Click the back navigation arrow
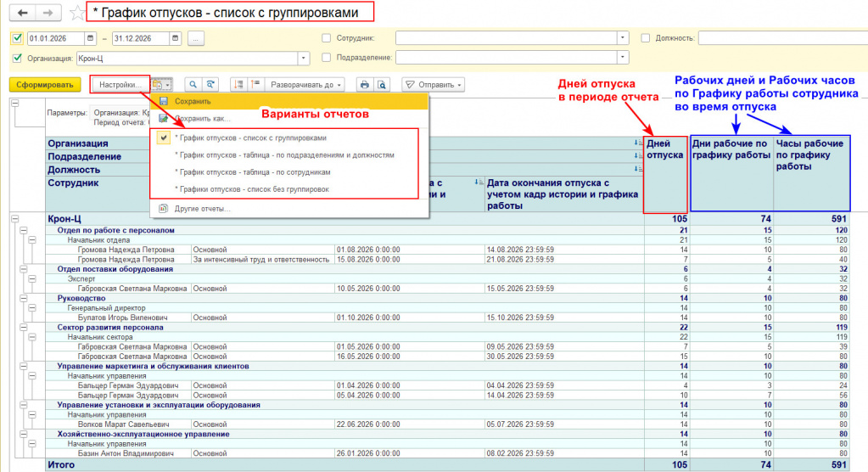This screenshot has height=472, width=868. pyautogui.click(x=23, y=13)
